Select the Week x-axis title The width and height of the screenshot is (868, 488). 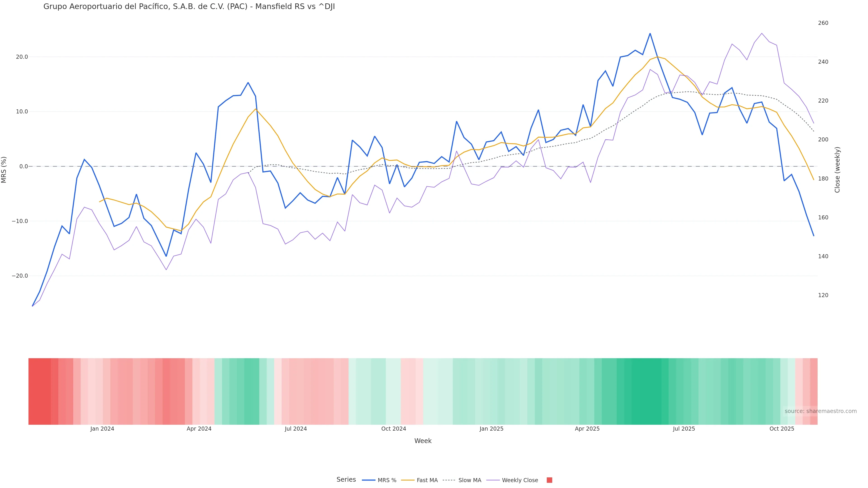[x=422, y=441]
